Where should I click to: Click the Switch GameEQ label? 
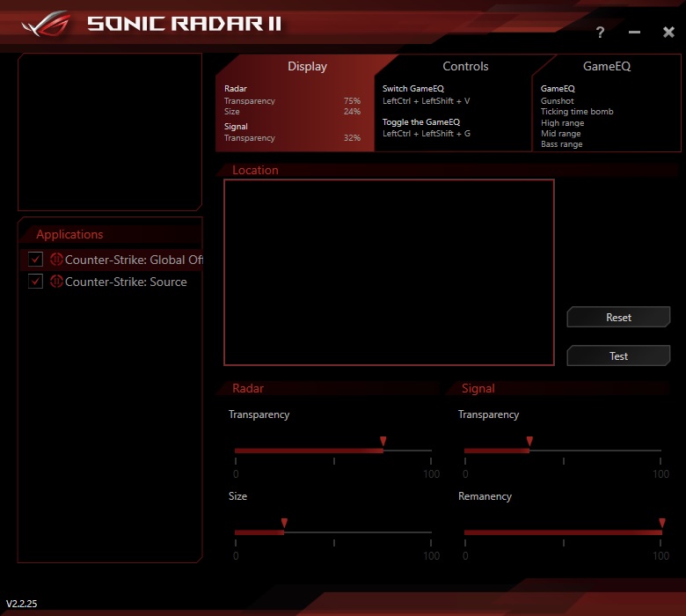click(x=413, y=88)
